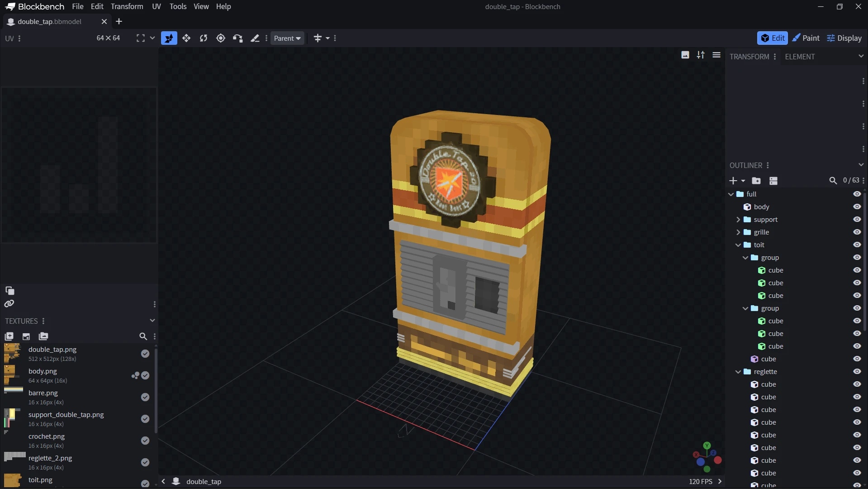Collapse the Textures panel chevron

(152, 321)
